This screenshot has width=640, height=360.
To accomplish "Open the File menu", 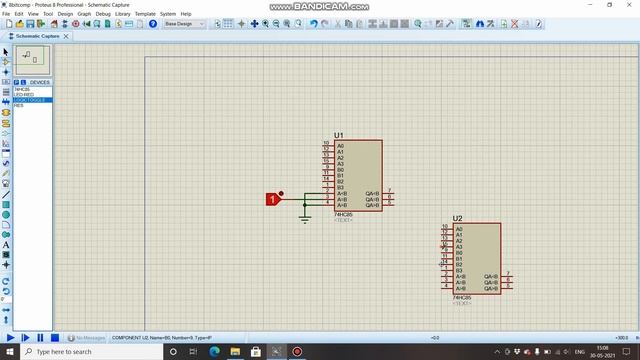I will click(x=6, y=14).
